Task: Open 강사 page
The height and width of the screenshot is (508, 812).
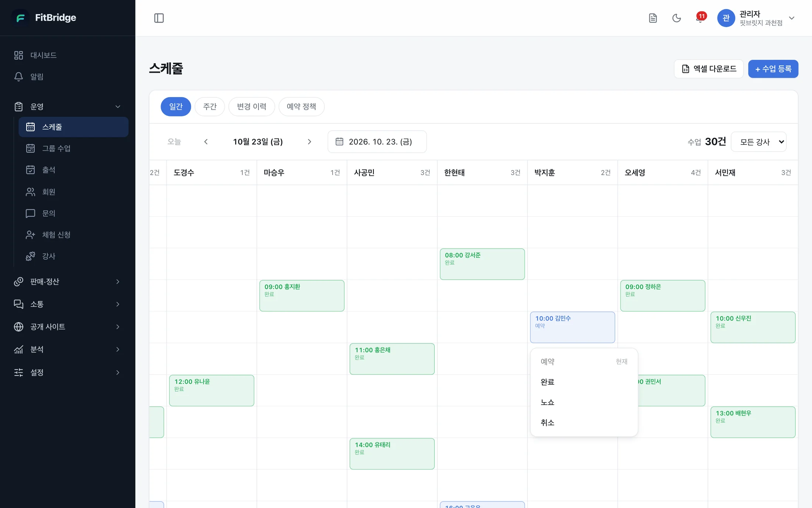Action: point(73,256)
